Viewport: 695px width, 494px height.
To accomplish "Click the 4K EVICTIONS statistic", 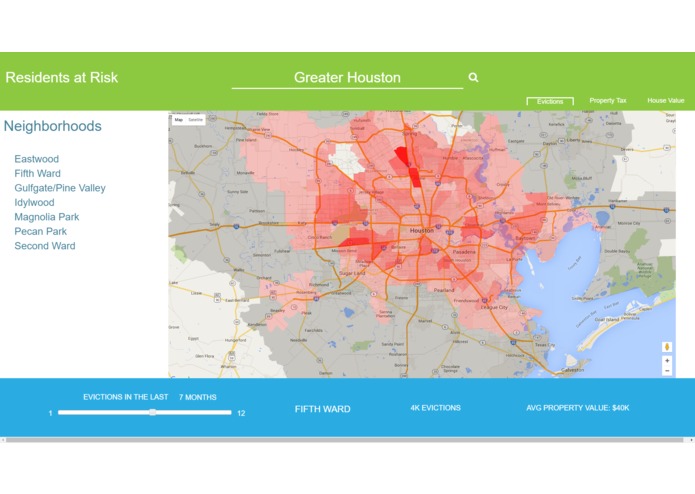I will [x=435, y=408].
